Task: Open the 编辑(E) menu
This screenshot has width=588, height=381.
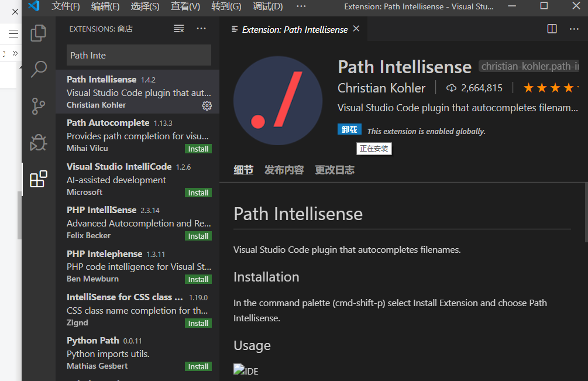Action: pos(105,6)
